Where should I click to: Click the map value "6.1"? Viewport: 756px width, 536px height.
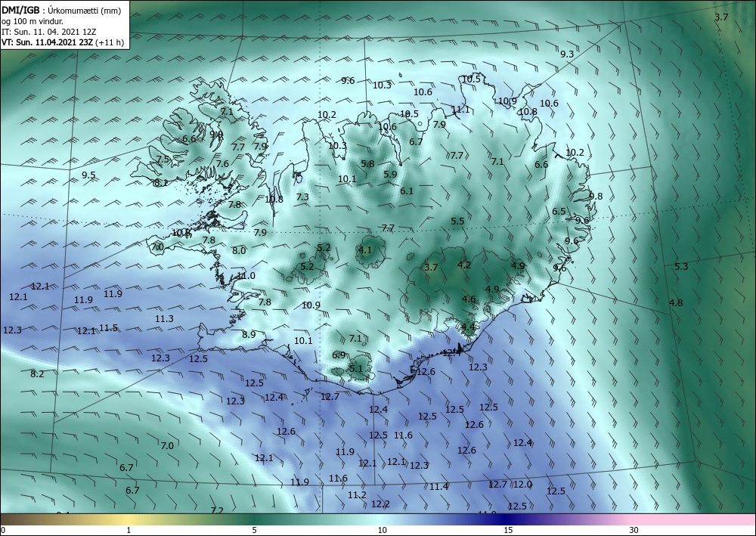click(x=407, y=191)
